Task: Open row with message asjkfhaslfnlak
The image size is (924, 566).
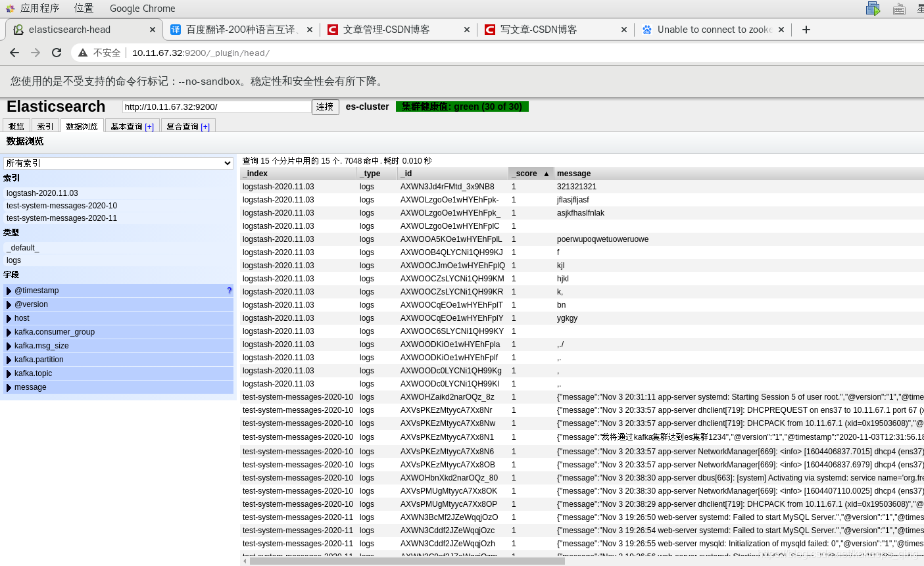Action: click(x=581, y=213)
